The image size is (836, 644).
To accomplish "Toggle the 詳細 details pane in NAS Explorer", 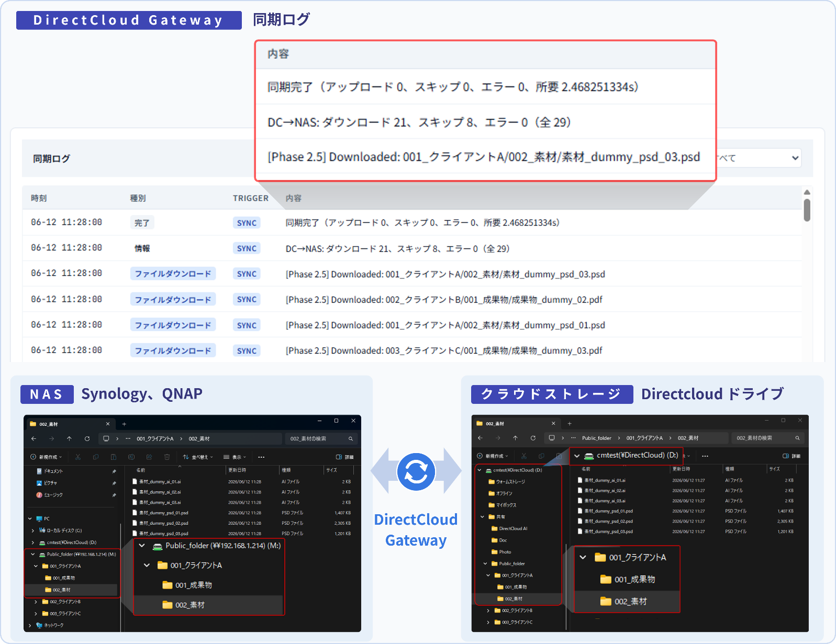I will [x=344, y=457].
